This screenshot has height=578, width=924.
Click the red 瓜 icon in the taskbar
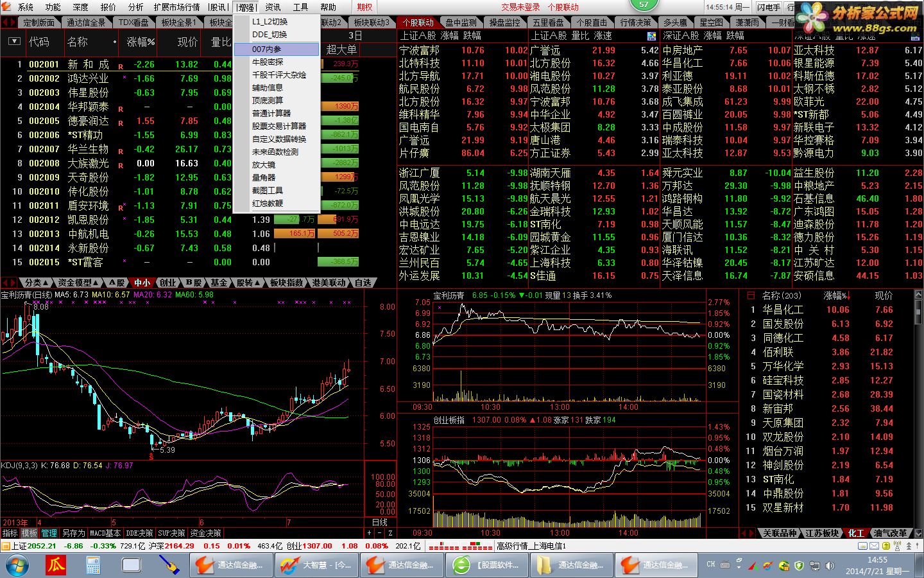(x=56, y=565)
